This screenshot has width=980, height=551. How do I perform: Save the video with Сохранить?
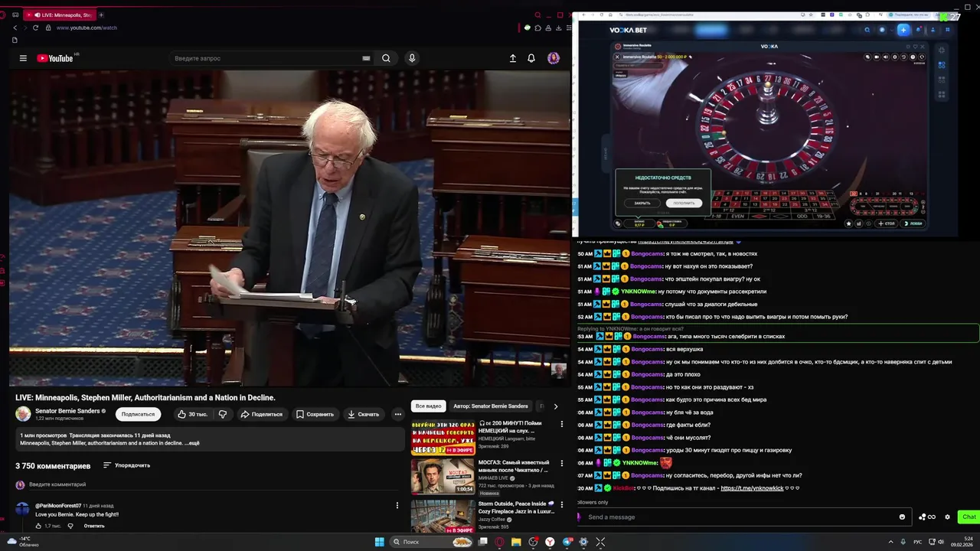[x=315, y=414]
